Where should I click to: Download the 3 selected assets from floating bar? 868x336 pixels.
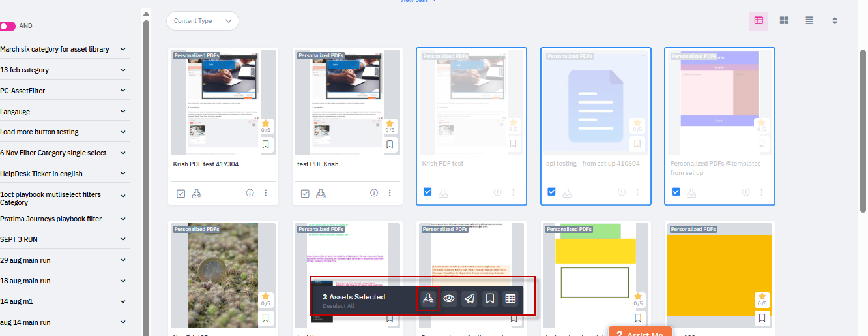pos(428,298)
